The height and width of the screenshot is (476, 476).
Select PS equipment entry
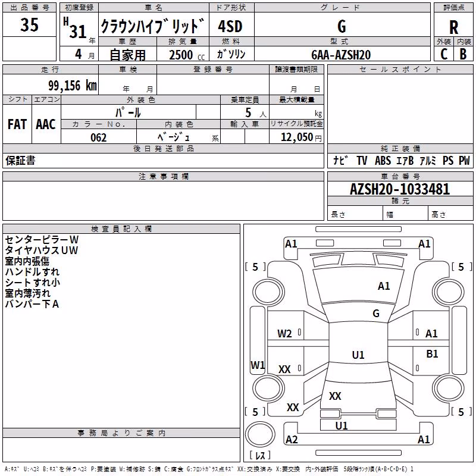point(448,160)
